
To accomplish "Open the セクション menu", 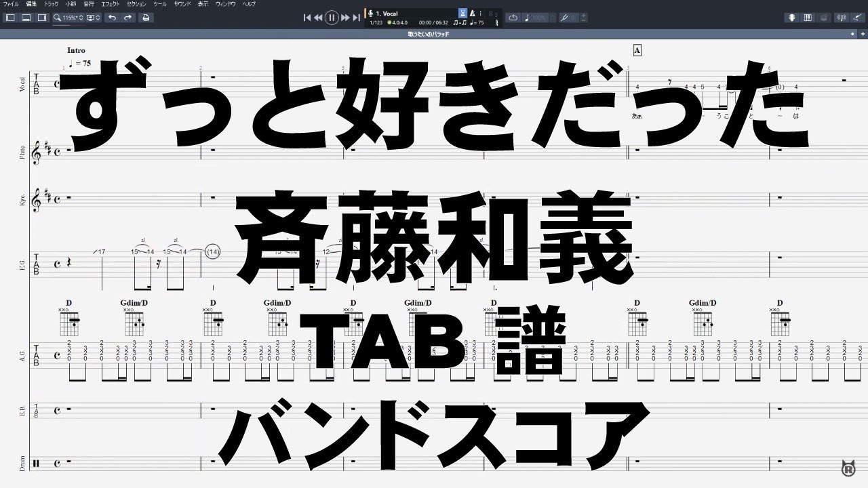I will click(137, 4).
